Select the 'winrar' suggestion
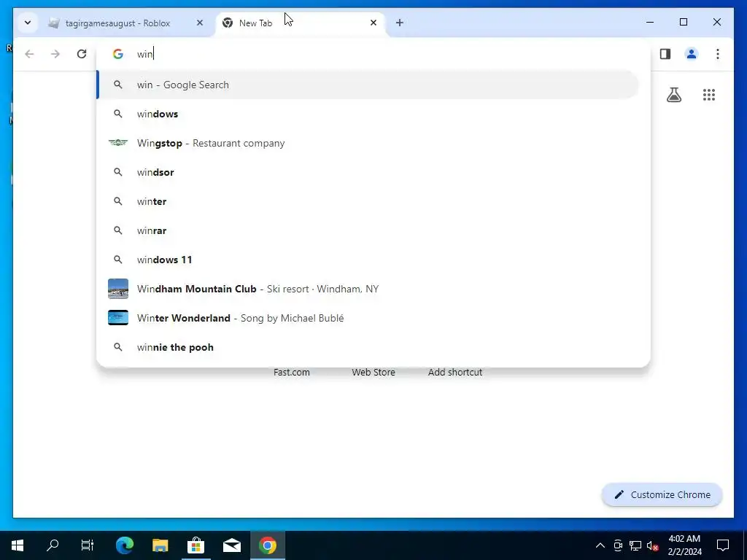Viewport: 747px width, 560px height. tap(368, 230)
